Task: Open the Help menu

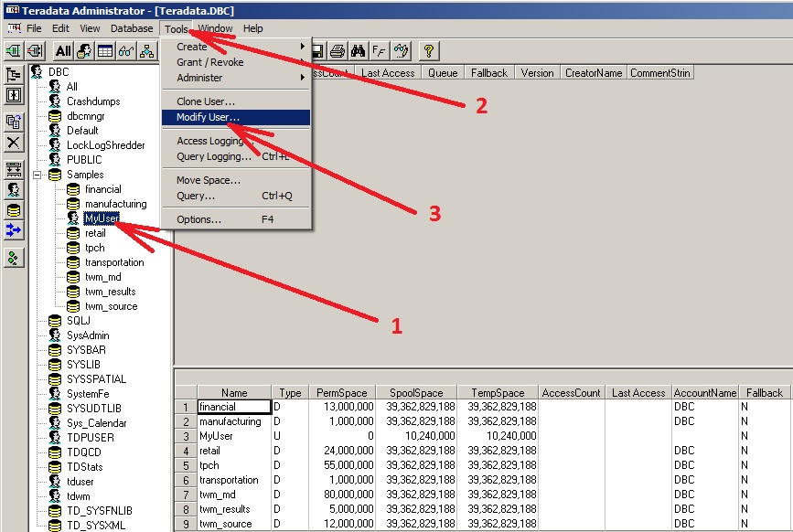Action: (252, 28)
